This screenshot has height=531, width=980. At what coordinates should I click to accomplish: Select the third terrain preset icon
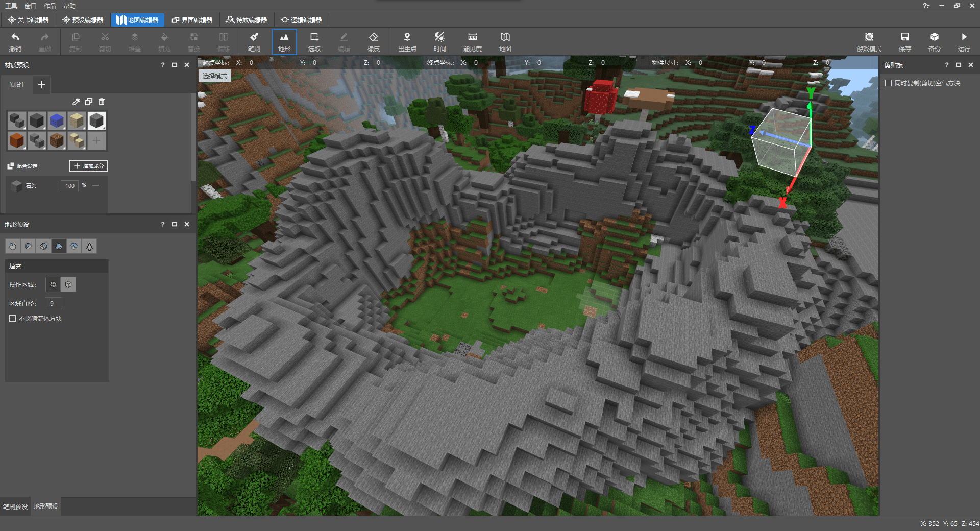43,246
